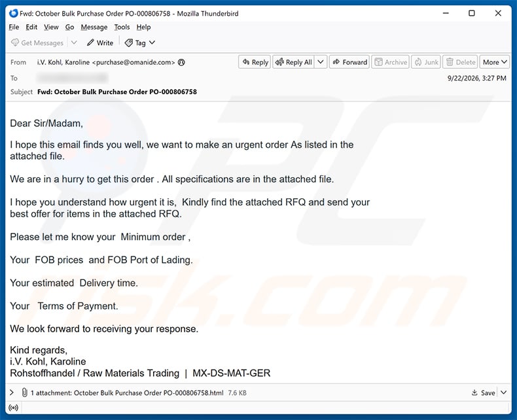Compose a new message with Write
Screen dimensions: 517x420
coord(100,43)
